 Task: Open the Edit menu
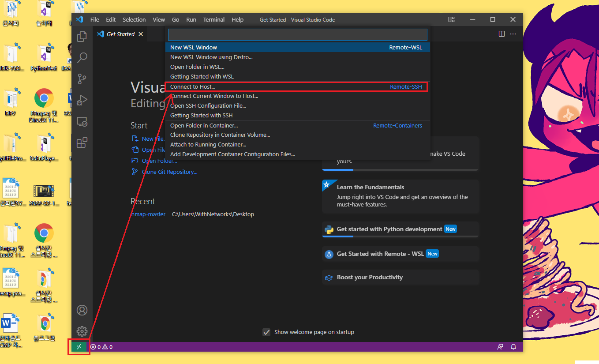111,19
